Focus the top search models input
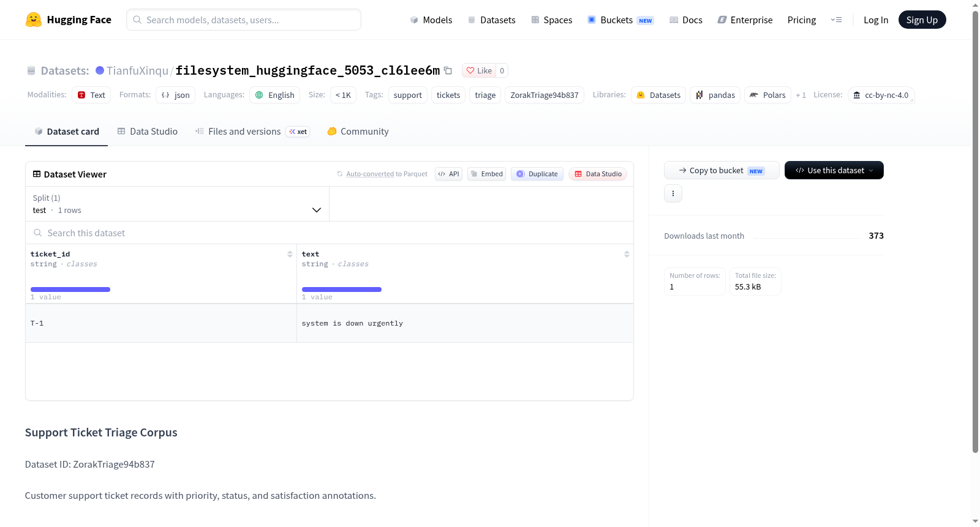Viewport: 980px width, 527px height. pyautogui.click(x=244, y=20)
